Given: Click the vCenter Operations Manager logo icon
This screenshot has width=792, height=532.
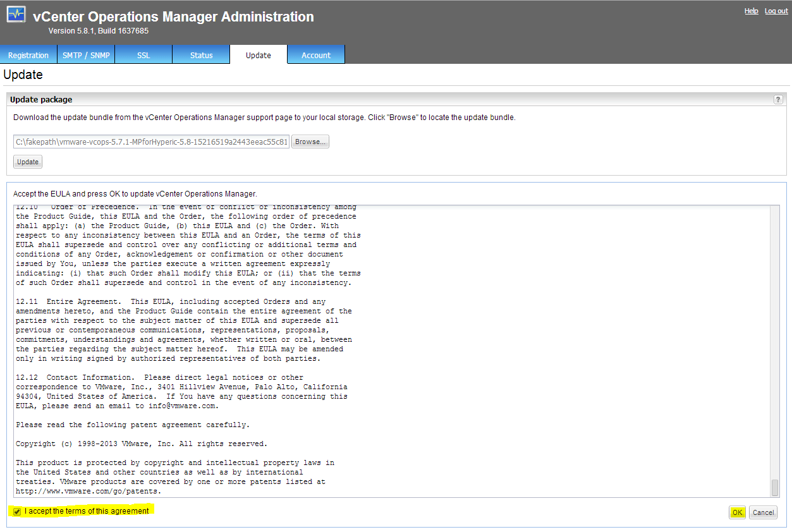Looking at the screenshot, I should pyautogui.click(x=16, y=14).
